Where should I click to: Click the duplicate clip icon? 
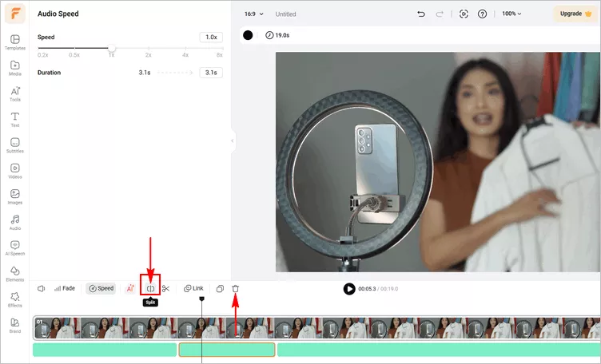pos(220,289)
